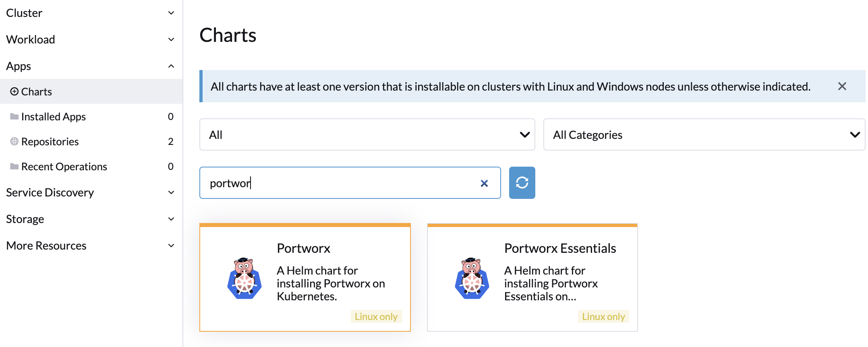Click the Portworx on Kubernetes description
Image resolution: width=868 pixels, height=347 pixels.
click(x=331, y=283)
